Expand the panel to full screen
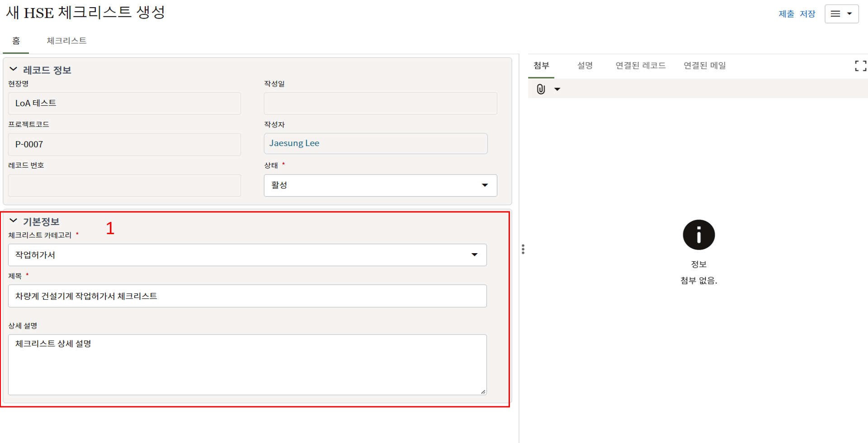 tap(860, 66)
